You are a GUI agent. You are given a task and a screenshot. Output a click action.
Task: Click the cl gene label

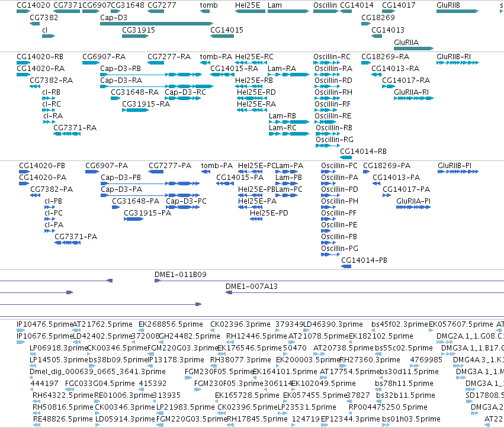(x=44, y=30)
